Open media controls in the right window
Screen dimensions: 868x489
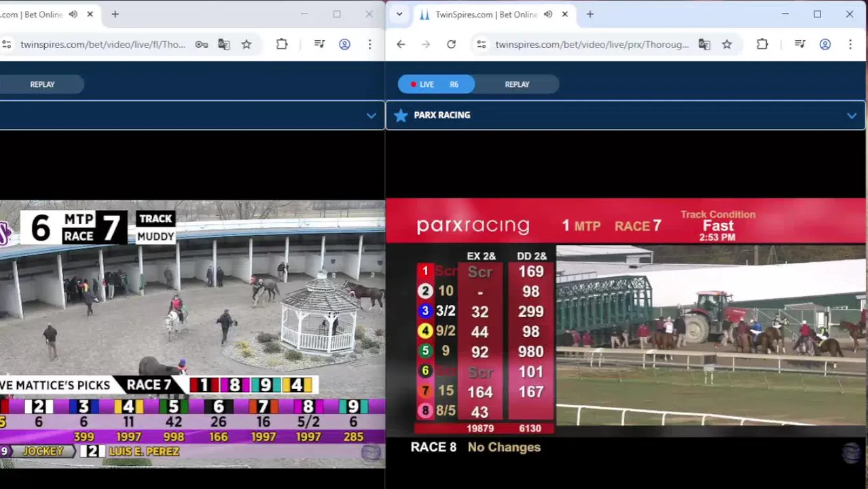799,44
